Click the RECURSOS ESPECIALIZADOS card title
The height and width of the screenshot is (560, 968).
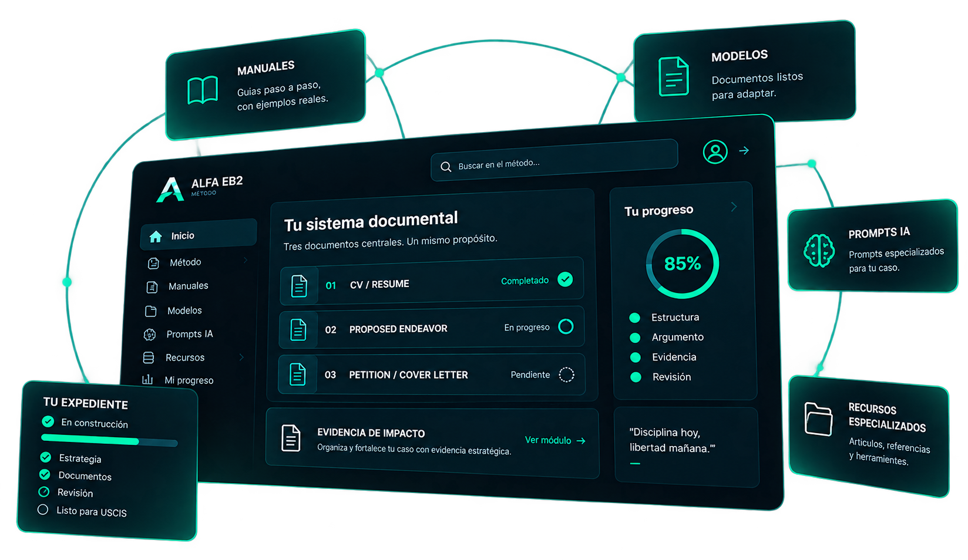pos(887,417)
